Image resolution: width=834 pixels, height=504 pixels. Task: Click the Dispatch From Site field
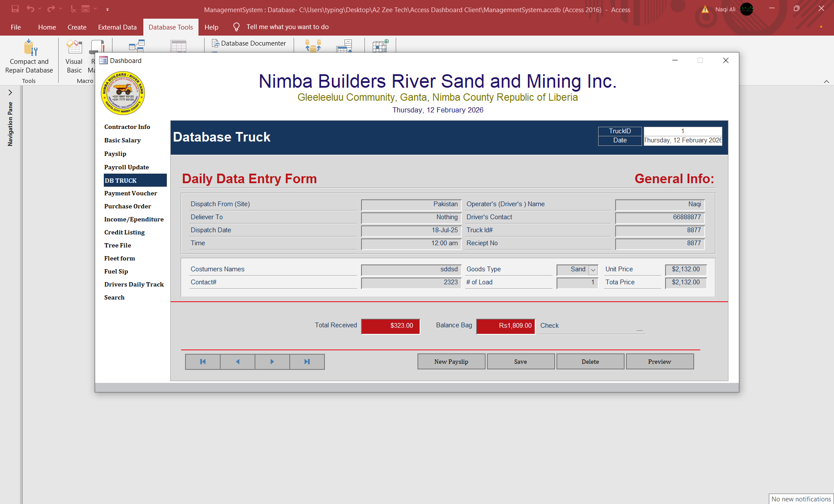411,204
